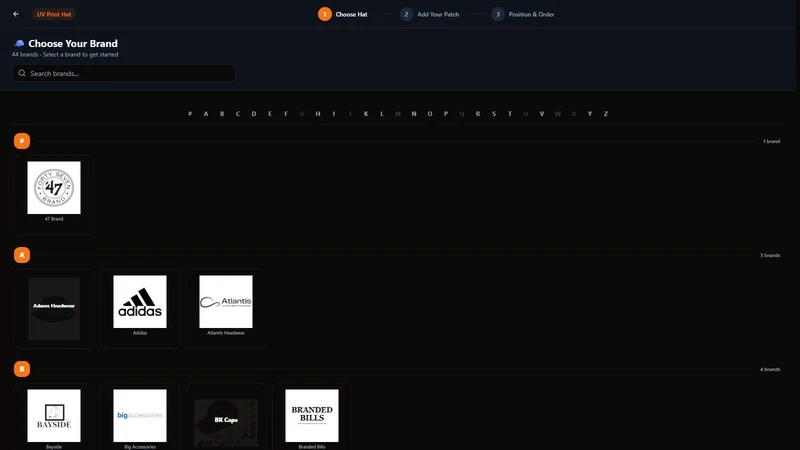Jump to letter O brands
The height and width of the screenshot is (450, 800).
tap(430, 114)
